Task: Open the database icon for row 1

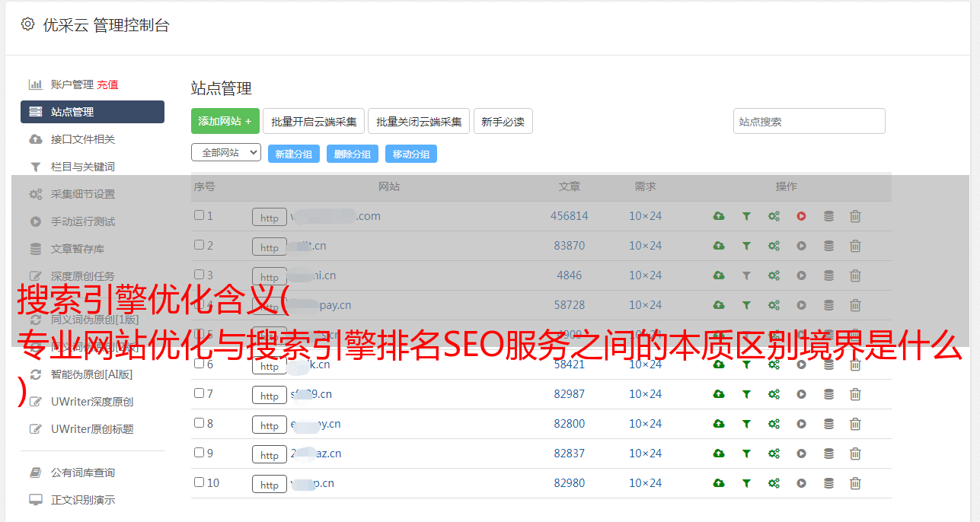Action: pos(828,216)
